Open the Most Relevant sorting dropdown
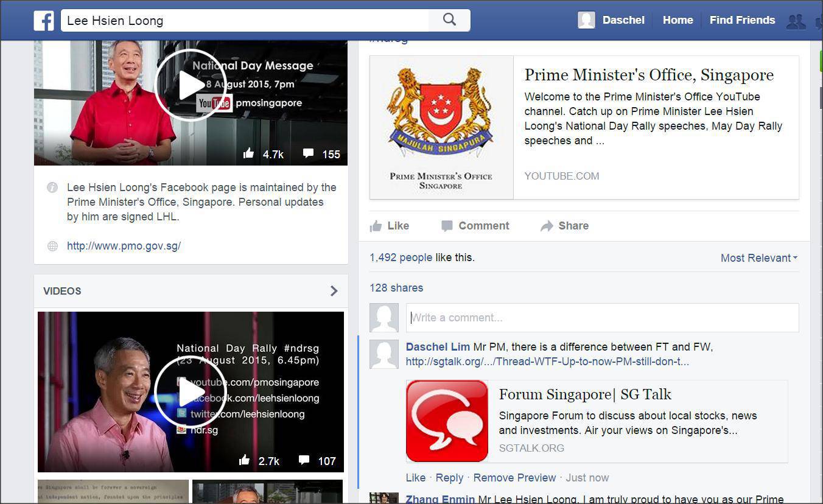Viewport: 823px width, 504px height. (x=759, y=258)
